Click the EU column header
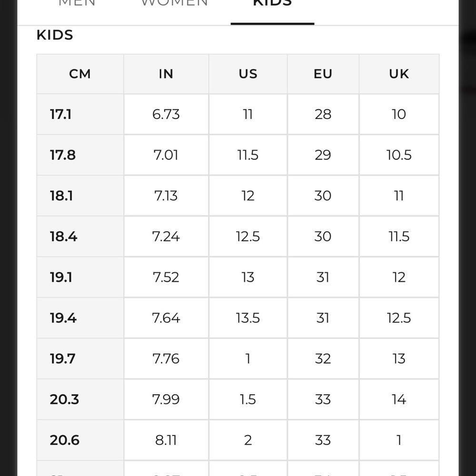This screenshot has width=476, height=476. (x=323, y=74)
